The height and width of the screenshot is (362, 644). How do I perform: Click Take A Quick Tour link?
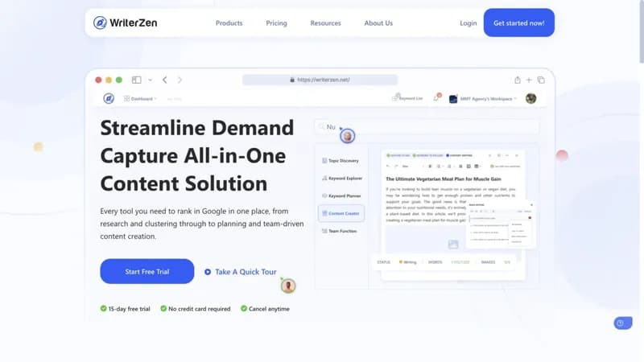tap(246, 272)
